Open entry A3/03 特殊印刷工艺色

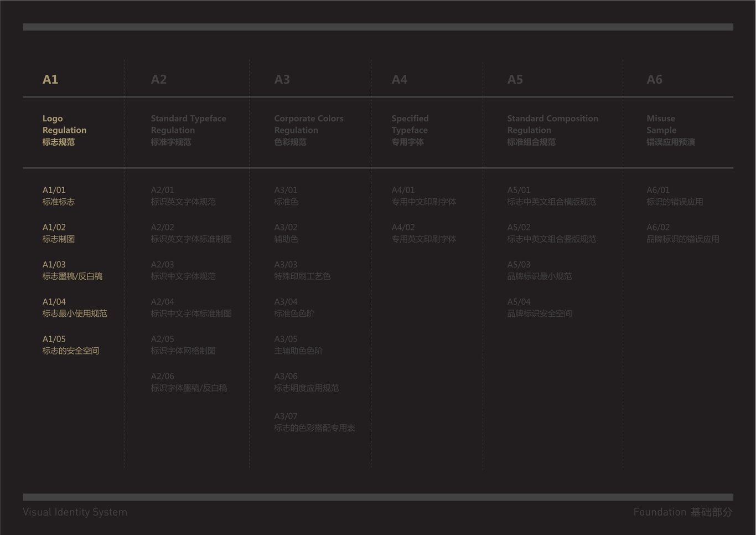(303, 270)
